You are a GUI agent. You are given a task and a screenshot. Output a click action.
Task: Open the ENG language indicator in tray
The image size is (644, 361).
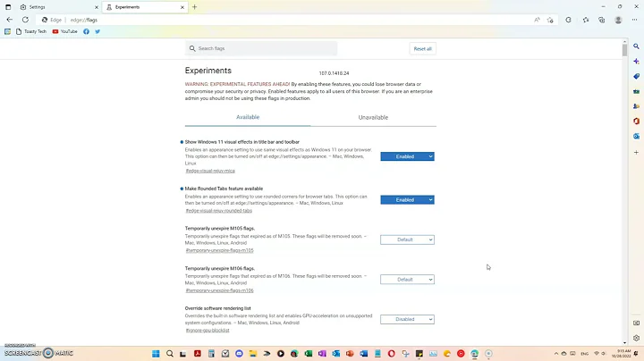[584, 354]
